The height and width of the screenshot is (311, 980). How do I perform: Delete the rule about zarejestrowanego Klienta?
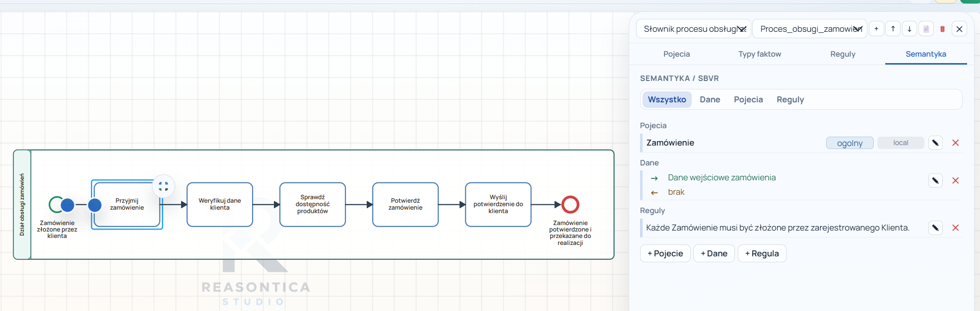(x=955, y=228)
